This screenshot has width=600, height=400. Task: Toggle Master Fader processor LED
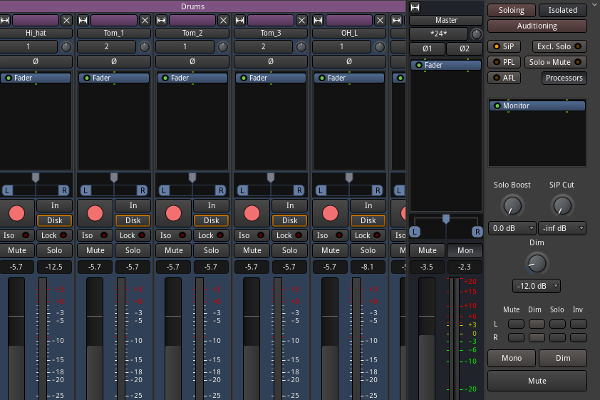pyautogui.click(x=419, y=65)
